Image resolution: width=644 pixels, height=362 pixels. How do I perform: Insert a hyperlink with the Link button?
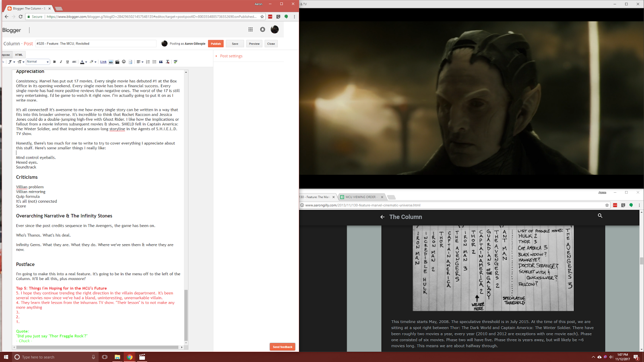pos(103,62)
